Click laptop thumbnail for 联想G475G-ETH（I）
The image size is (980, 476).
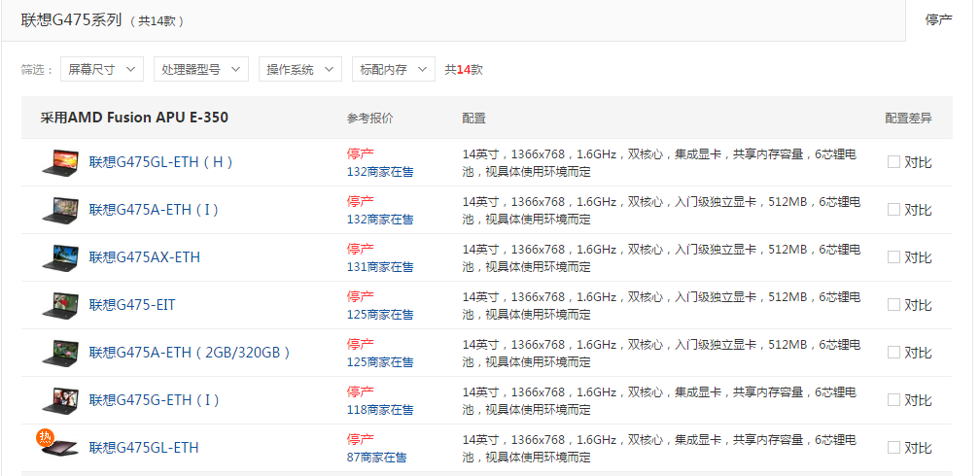tap(60, 400)
